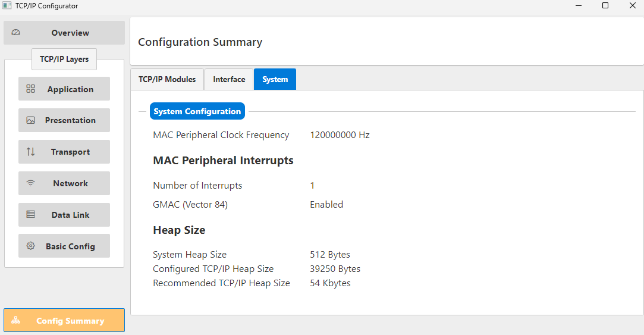Open the Data Link layer icon

tap(31, 215)
